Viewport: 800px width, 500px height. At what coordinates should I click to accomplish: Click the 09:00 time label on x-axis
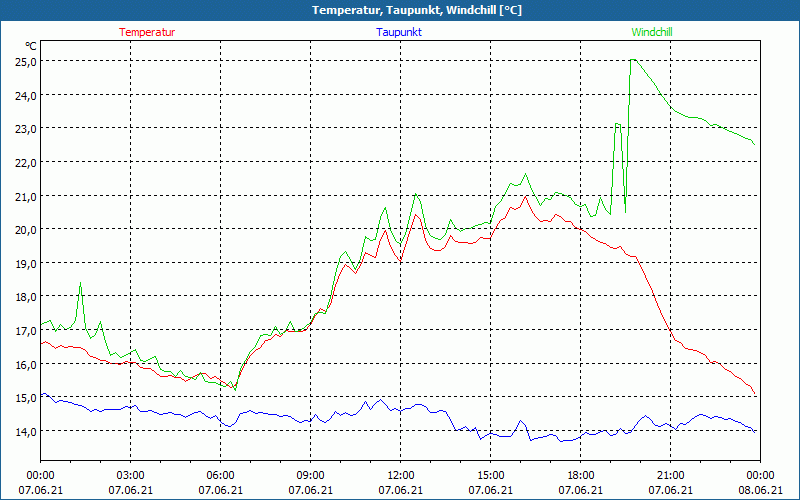pyautogui.click(x=311, y=476)
